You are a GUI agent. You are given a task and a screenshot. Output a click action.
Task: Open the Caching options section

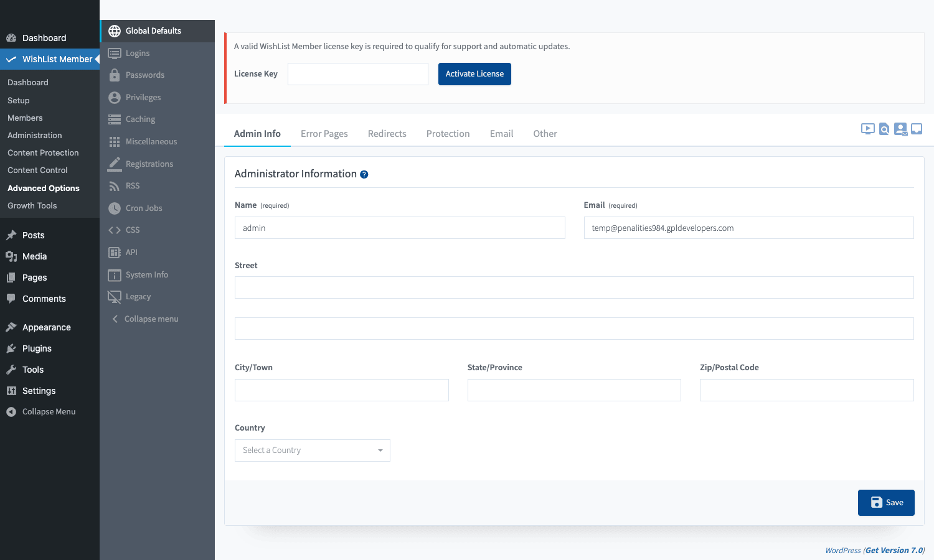point(158,119)
